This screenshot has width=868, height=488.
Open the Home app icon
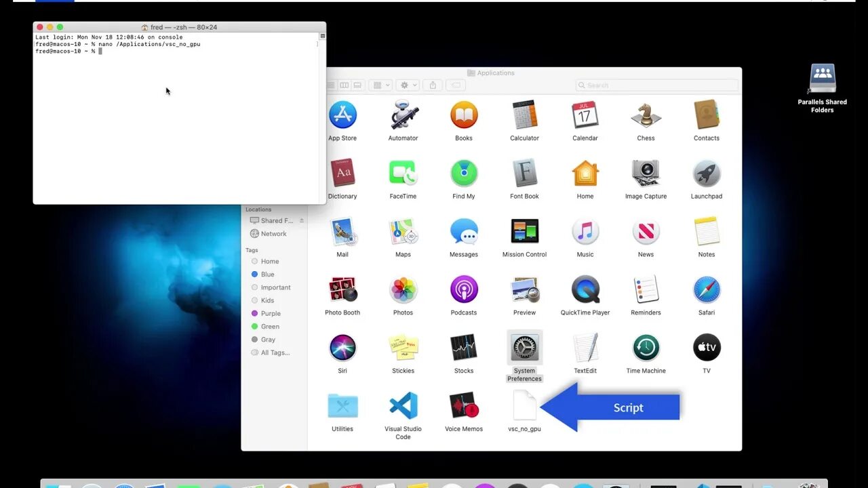coord(585,174)
